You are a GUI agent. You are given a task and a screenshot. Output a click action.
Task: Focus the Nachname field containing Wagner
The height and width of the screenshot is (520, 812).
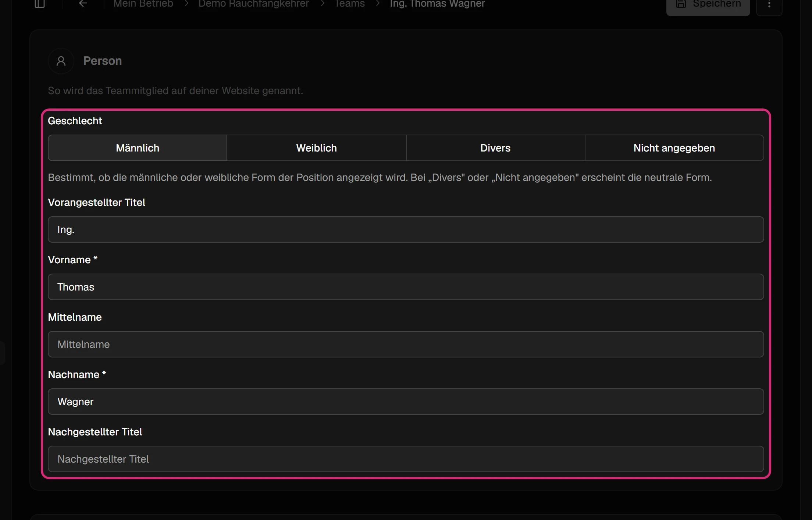(x=406, y=402)
